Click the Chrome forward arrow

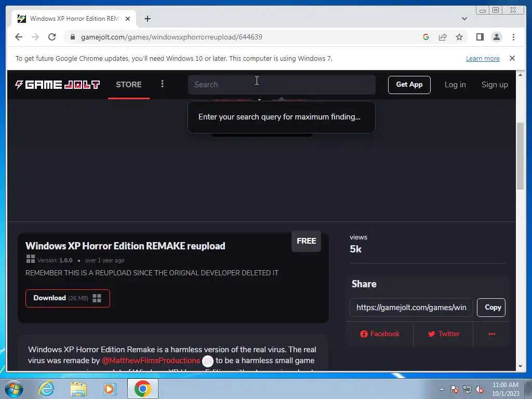pyautogui.click(x=35, y=37)
